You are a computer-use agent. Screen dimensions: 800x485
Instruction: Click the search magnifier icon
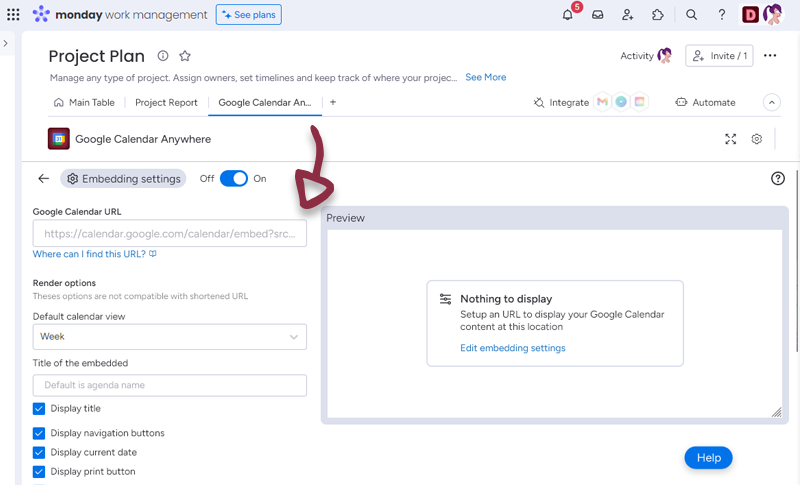coord(691,15)
